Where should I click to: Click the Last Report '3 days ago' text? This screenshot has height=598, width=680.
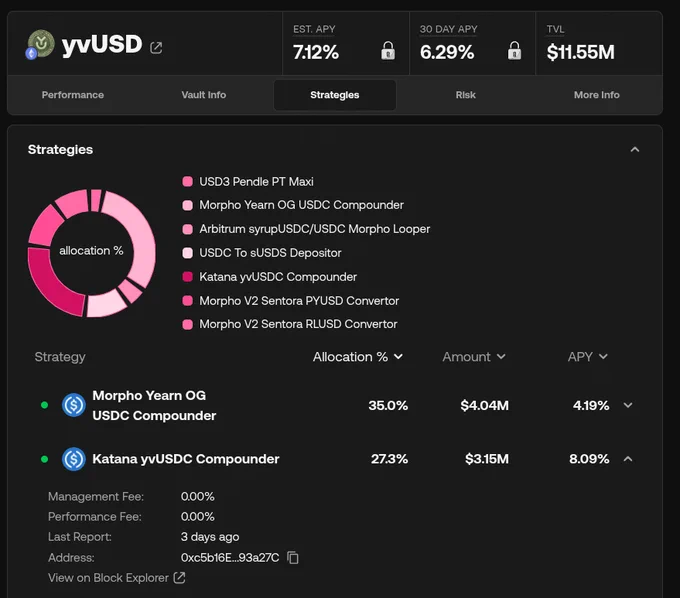coord(210,537)
